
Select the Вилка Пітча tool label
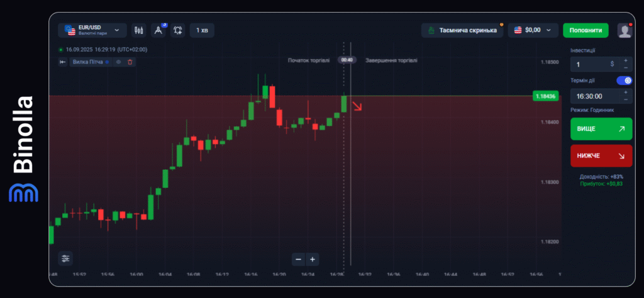pyautogui.click(x=89, y=62)
